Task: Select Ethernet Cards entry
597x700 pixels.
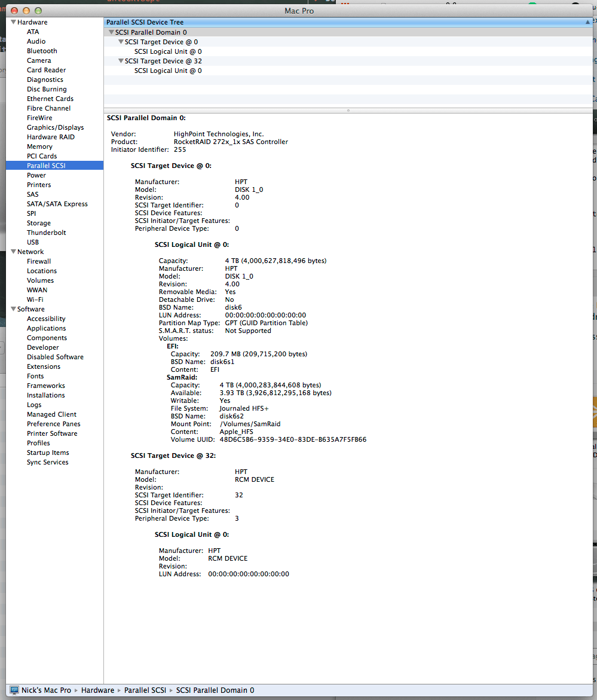Action: click(x=50, y=99)
